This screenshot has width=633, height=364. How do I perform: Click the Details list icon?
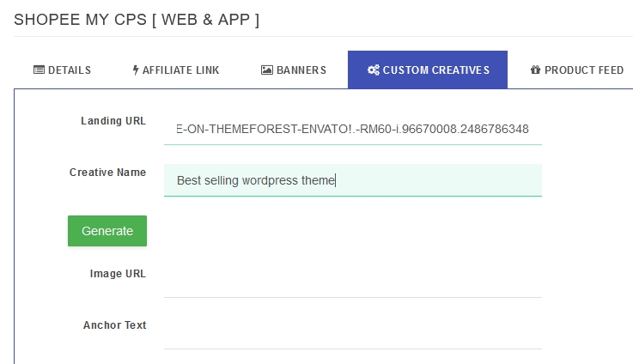39,70
